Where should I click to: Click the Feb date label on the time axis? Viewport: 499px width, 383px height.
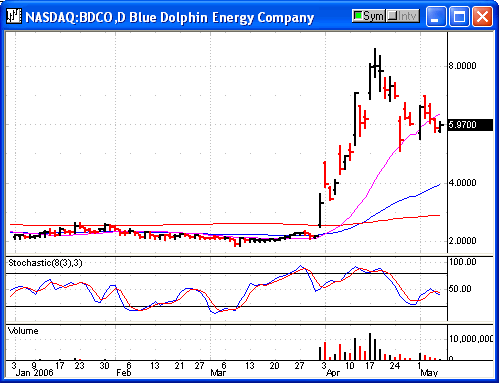(x=124, y=373)
